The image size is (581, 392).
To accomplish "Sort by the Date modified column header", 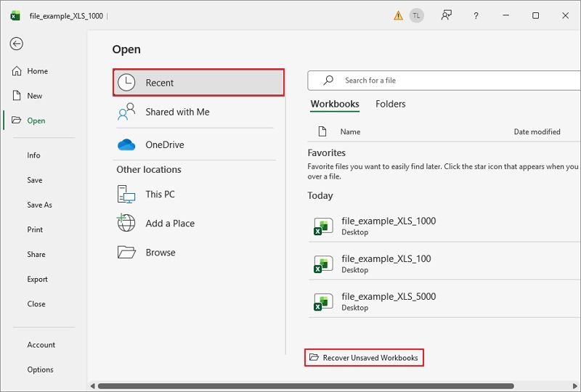I will coord(537,131).
